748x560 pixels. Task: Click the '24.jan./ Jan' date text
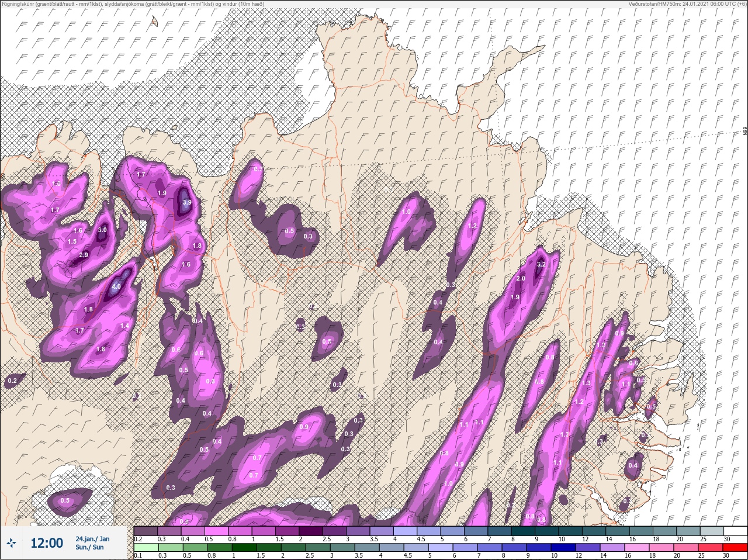point(92,538)
